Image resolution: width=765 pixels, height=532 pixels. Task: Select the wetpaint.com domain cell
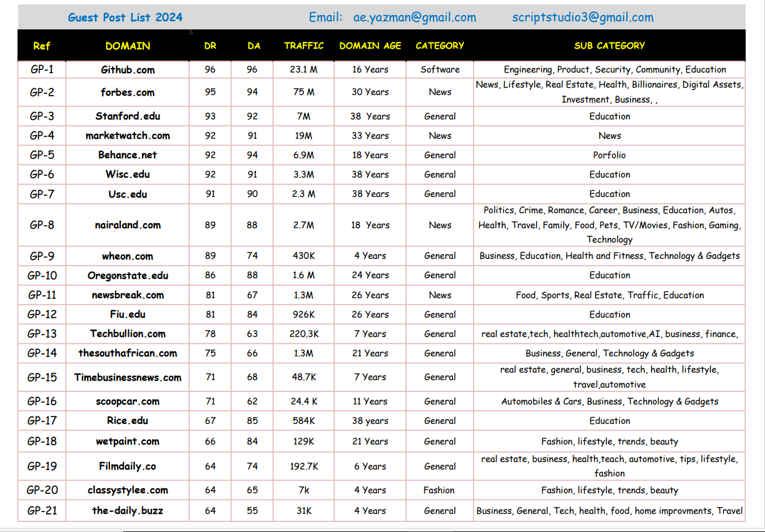coord(128,441)
